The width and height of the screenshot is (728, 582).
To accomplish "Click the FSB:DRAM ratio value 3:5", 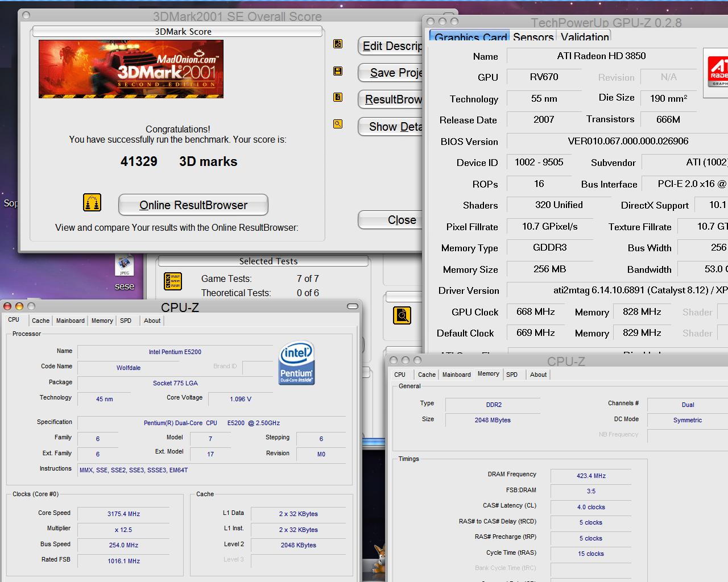I will (591, 491).
